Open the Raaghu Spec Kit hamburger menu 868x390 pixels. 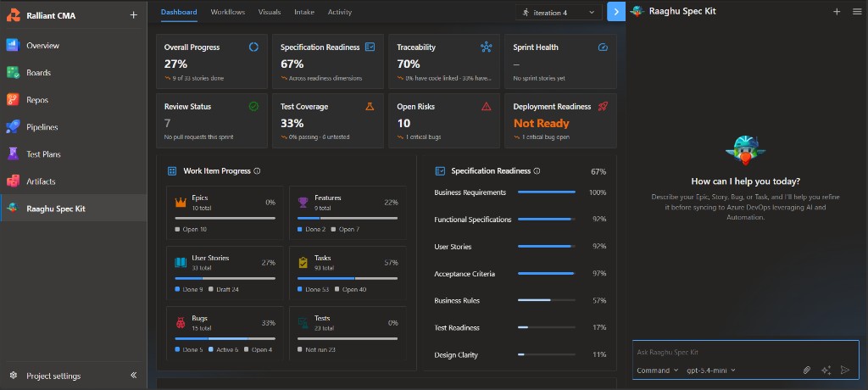click(857, 11)
